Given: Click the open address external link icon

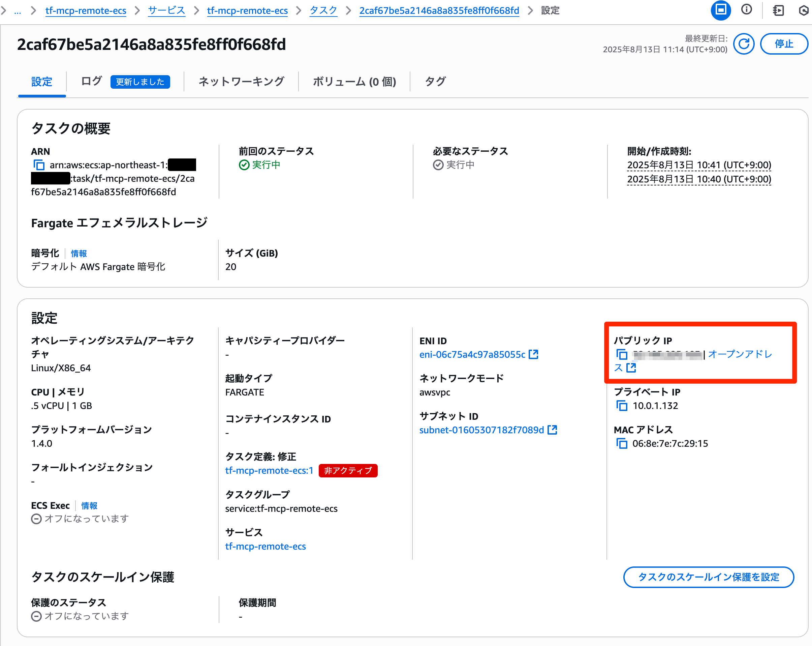Looking at the screenshot, I should click(631, 368).
